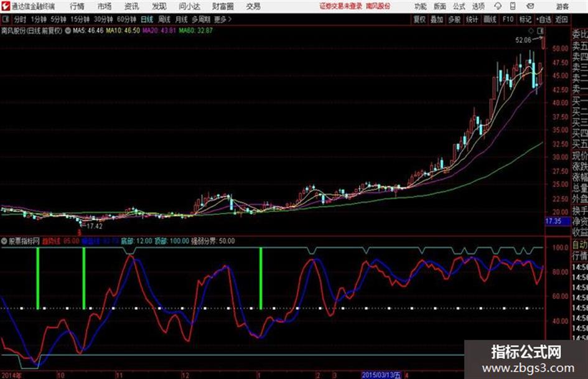
Task: Click the 顶部: 100.00 indicator label
Action: pyautogui.click(x=172, y=241)
